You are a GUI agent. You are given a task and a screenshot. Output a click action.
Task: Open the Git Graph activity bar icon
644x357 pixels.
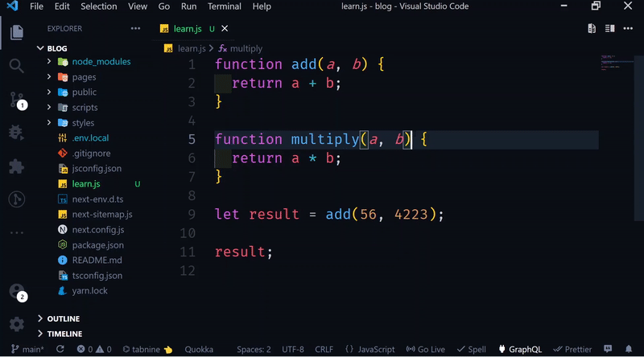click(16, 199)
